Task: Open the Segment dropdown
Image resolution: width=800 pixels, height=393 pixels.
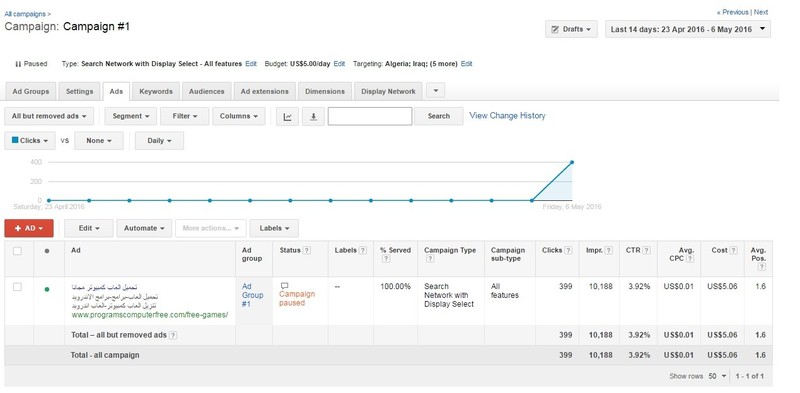Action: click(x=131, y=116)
